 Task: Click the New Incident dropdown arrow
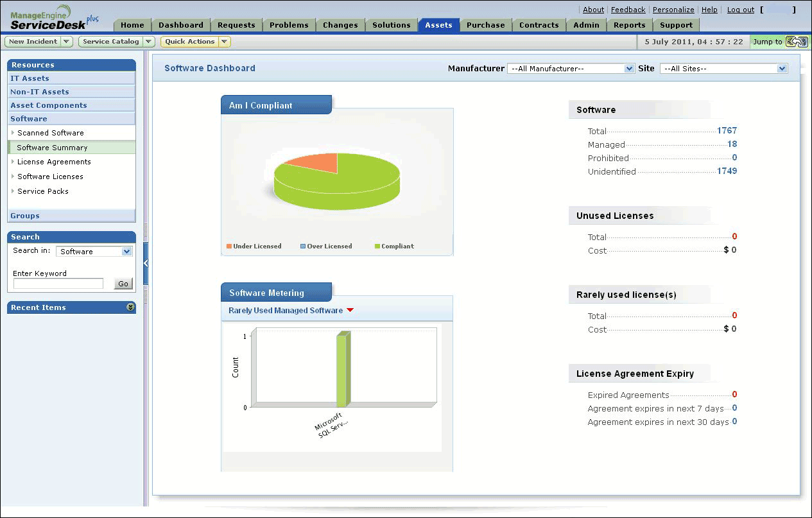tap(67, 42)
